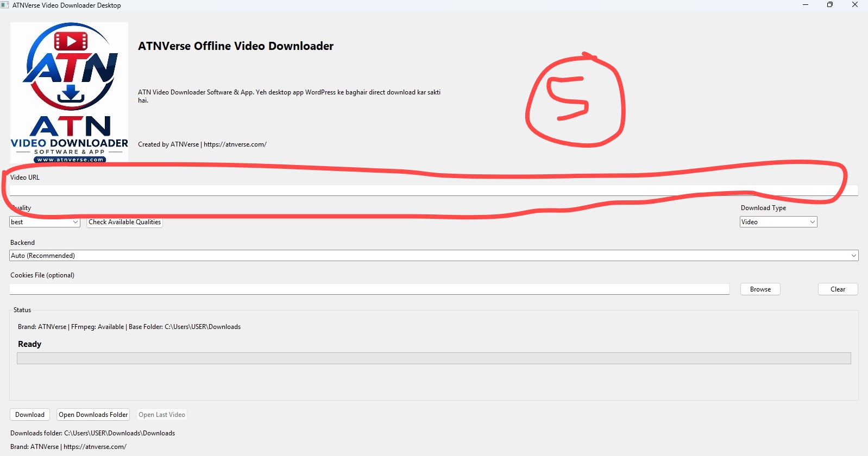Restore down the ATNVerse window
This screenshot has width=868, height=456.
pyautogui.click(x=830, y=5)
